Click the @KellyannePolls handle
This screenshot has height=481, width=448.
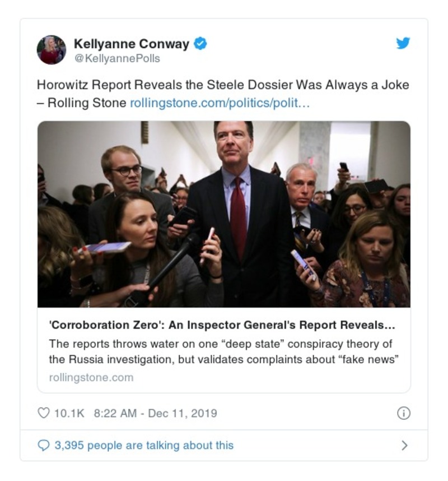click(116, 58)
